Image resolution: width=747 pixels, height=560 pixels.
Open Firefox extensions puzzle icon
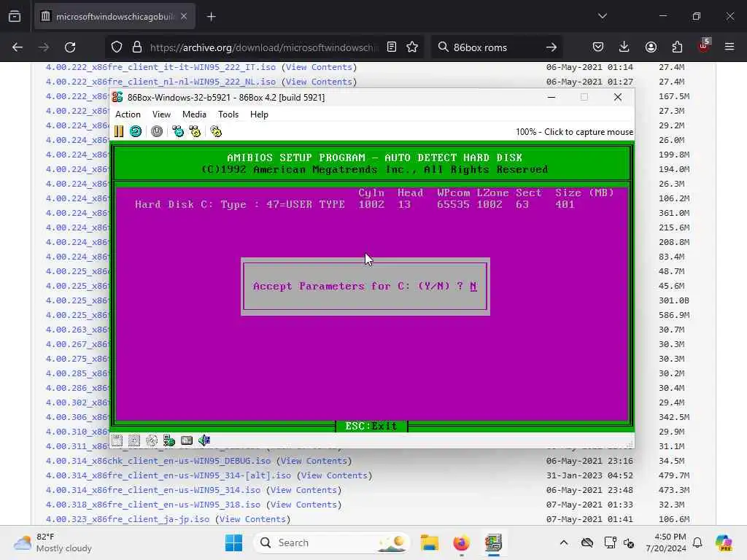[x=677, y=47]
